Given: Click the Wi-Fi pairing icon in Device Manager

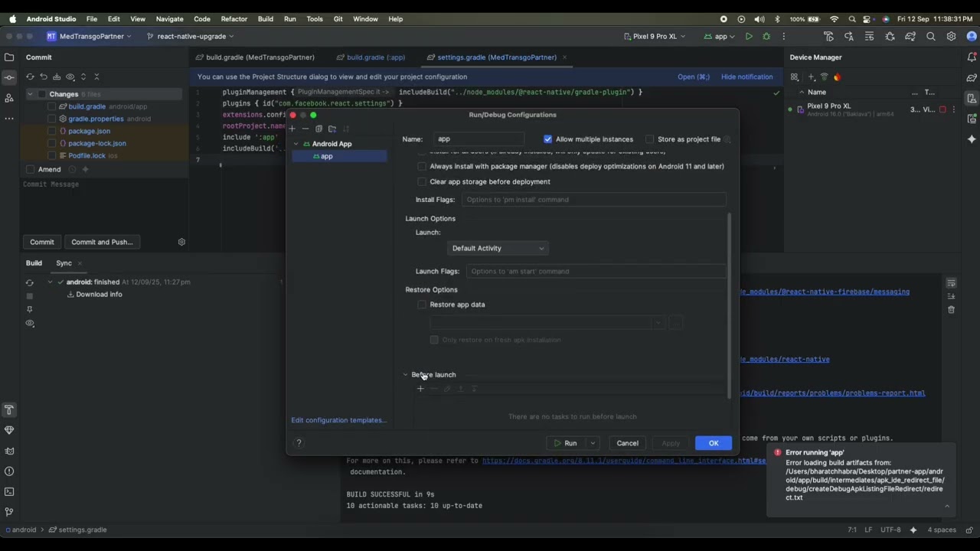Looking at the screenshot, I should coord(824,77).
